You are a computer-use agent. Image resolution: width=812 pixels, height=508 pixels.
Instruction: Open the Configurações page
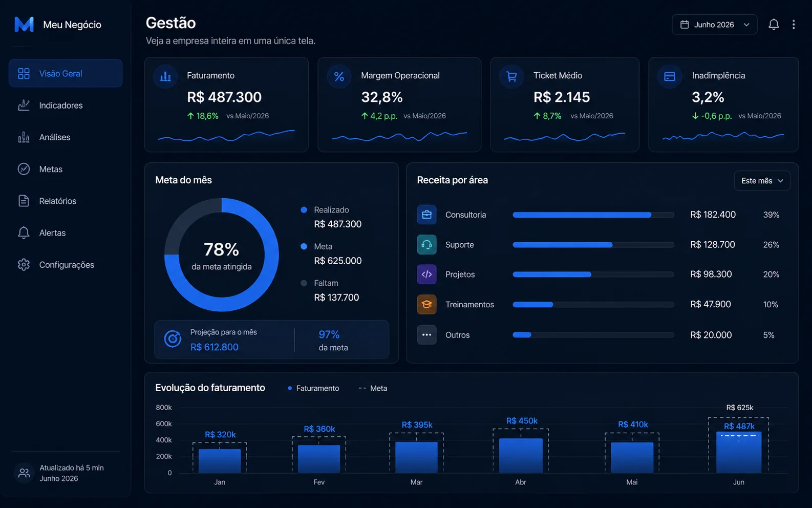(66, 265)
